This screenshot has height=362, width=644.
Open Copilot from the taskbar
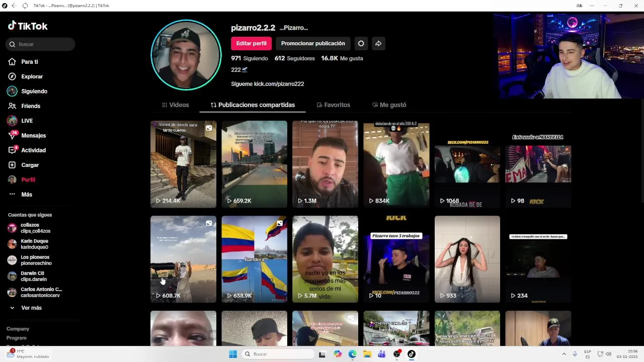[337, 354]
